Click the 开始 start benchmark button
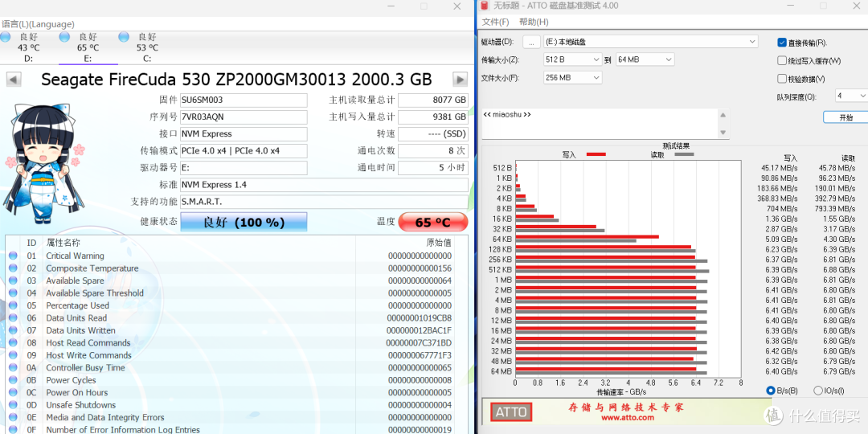Viewport: 868px width, 434px height. coord(845,117)
